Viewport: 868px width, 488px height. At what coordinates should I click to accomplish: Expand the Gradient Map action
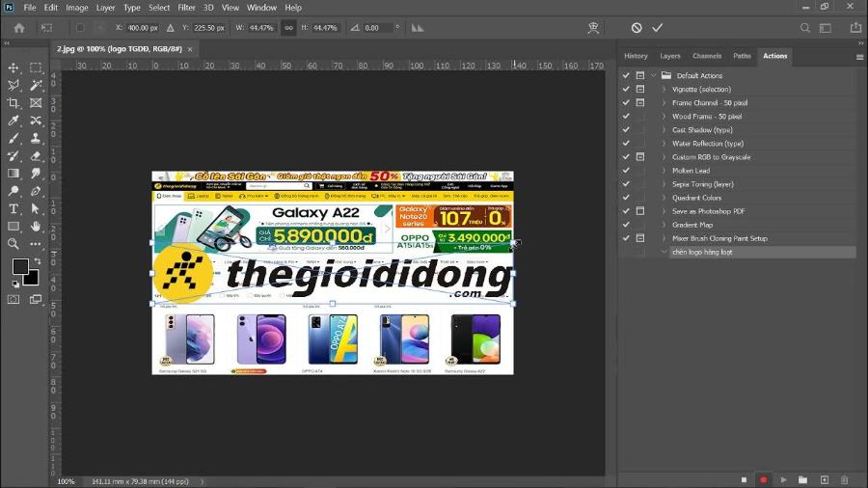[665, 225]
